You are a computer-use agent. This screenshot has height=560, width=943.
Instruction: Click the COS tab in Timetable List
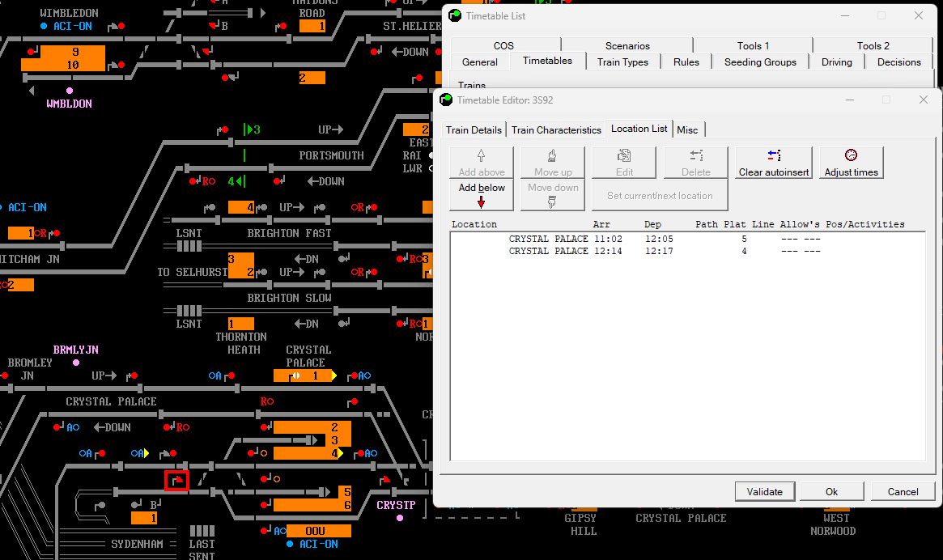tap(503, 45)
